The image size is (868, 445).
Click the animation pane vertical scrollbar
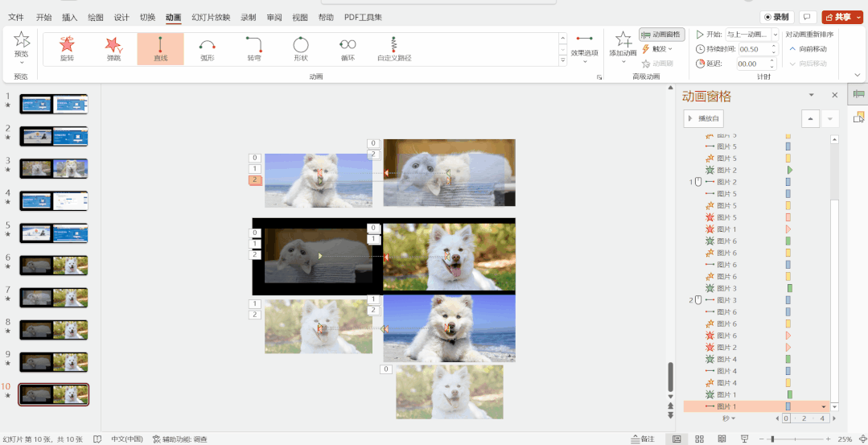pyautogui.click(x=835, y=272)
